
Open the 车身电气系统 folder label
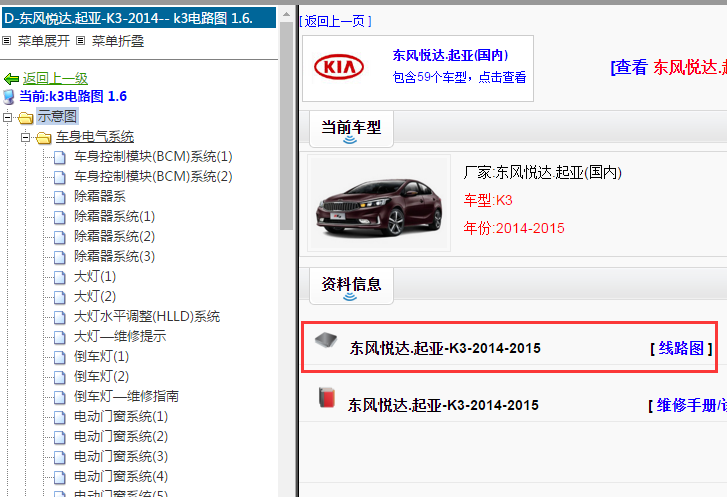95,136
